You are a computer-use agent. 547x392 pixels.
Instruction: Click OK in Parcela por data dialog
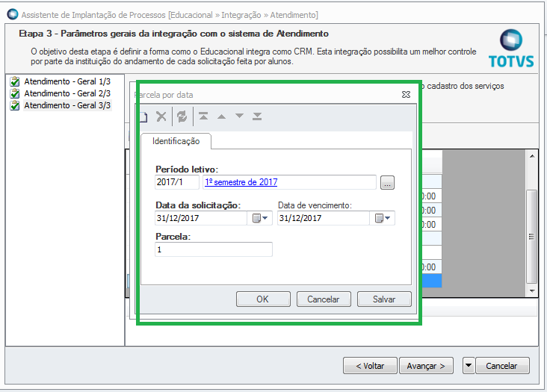point(263,299)
